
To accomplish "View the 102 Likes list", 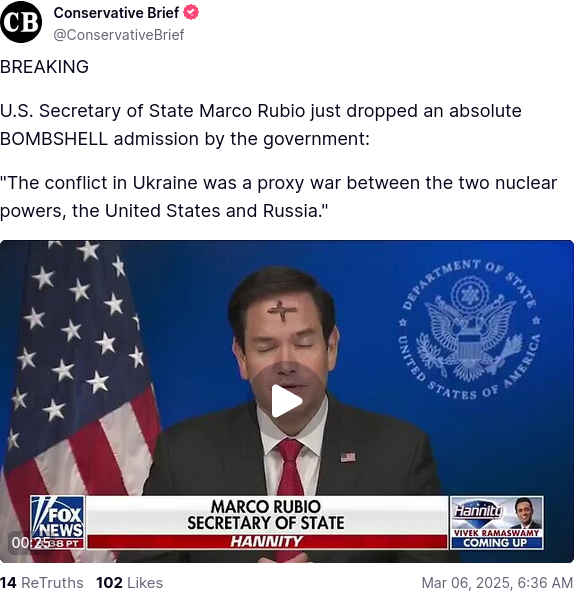I will tap(129, 583).
